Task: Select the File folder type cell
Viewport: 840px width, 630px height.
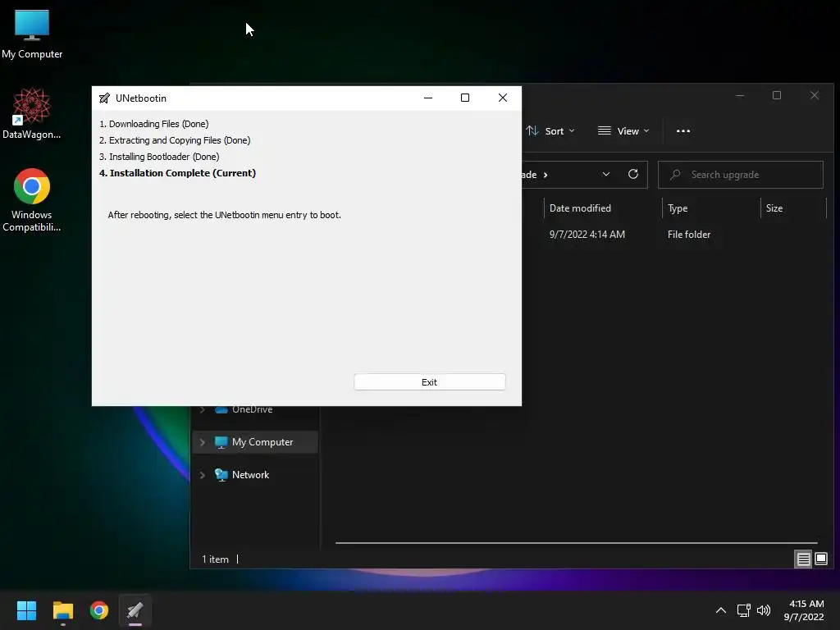Action: coord(689,234)
